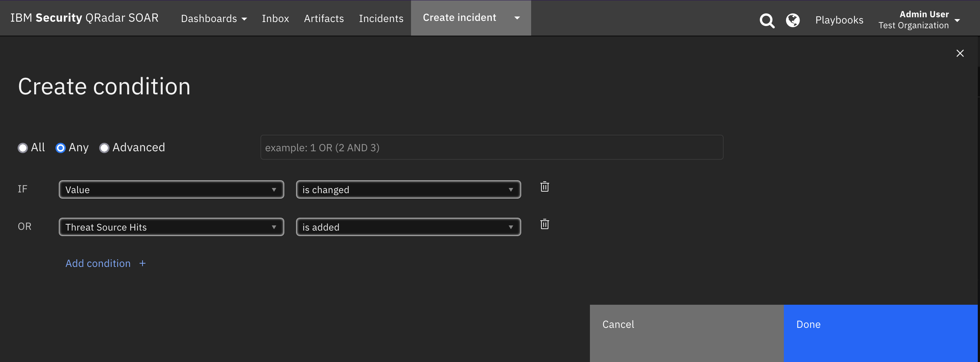Open the is added operator dropdown

coord(408,227)
